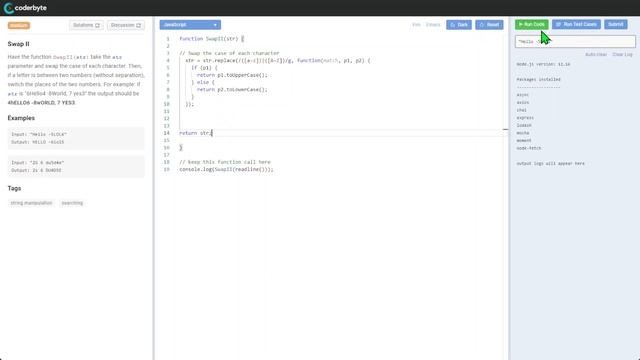Click the Clear Log link
Screen dimensions: 640x360
(x=622, y=54)
